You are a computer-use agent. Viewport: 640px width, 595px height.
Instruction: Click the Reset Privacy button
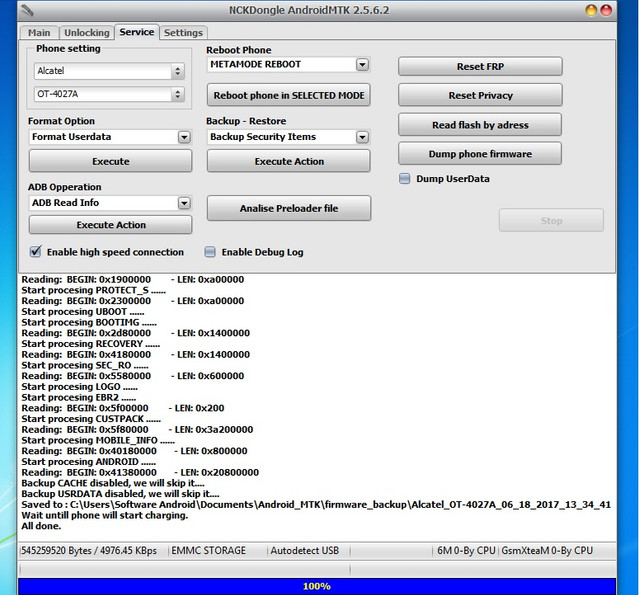point(480,95)
